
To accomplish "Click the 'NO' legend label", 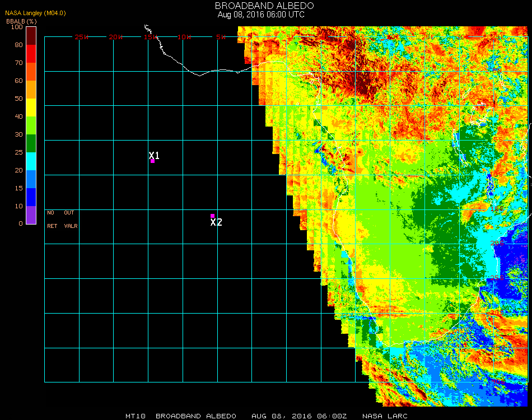I will (50, 213).
